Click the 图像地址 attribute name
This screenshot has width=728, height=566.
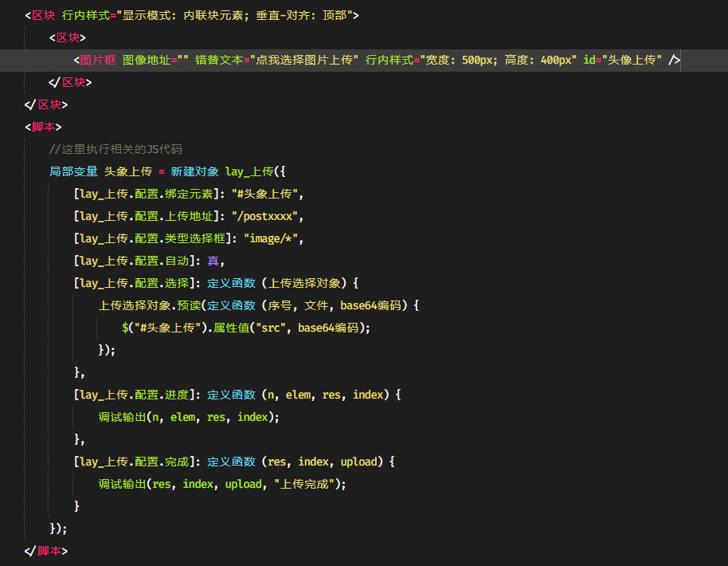pos(147,61)
